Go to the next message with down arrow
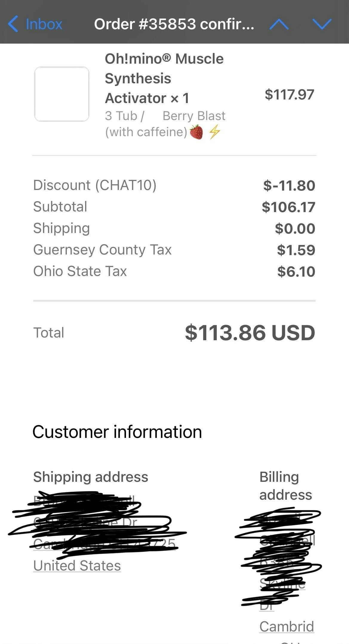 pyautogui.click(x=322, y=24)
